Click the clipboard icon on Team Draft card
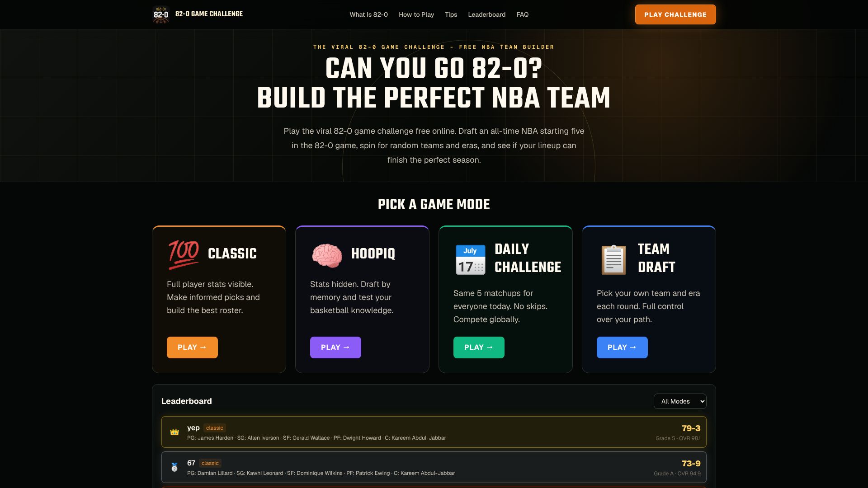Viewport: 868px width, 488px height. tap(613, 260)
